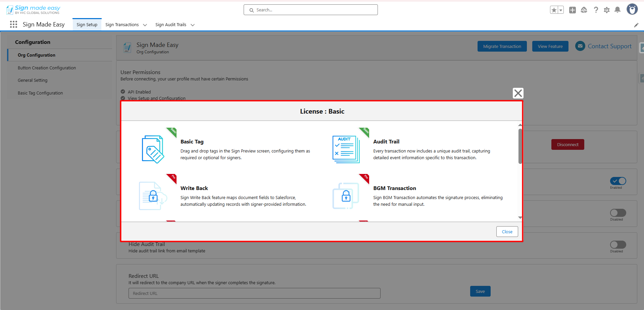
Task: Click the green Basic ribbon on Basic Tag
Action: (x=172, y=132)
